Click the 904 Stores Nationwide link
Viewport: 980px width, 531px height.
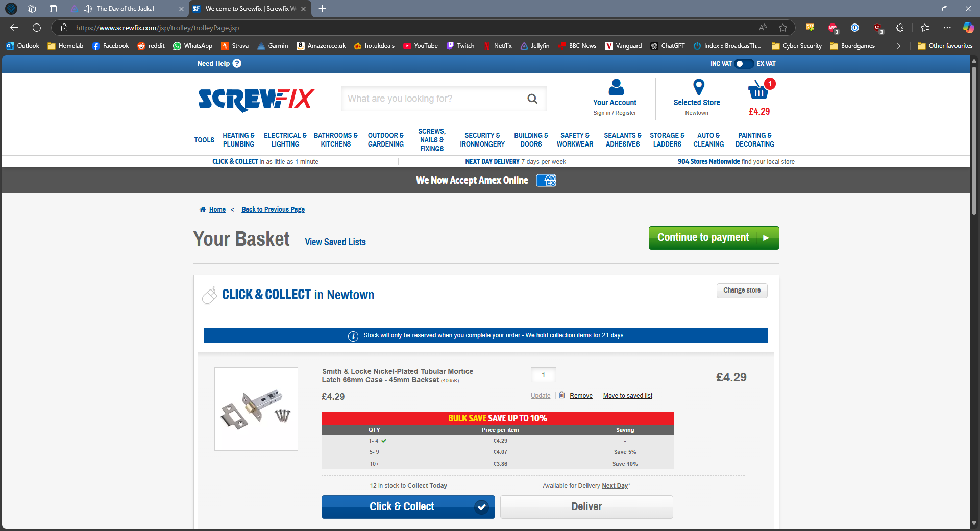pyautogui.click(x=708, y=162)
